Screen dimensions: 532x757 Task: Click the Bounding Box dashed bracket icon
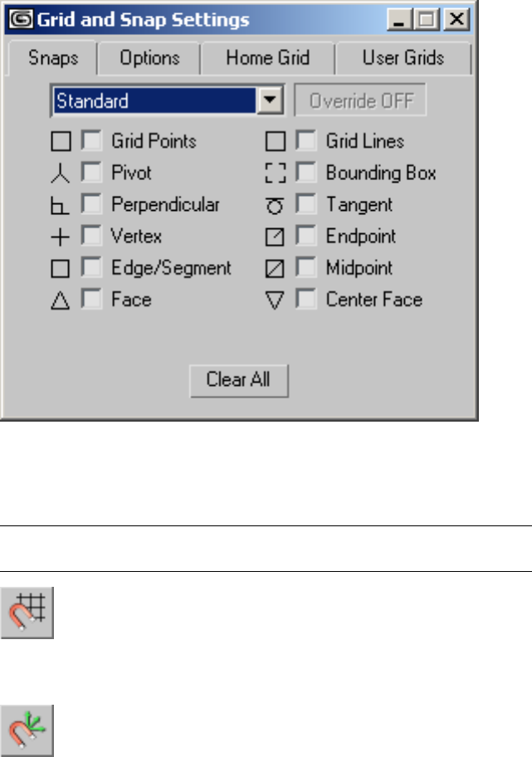[x=275, y=173]
